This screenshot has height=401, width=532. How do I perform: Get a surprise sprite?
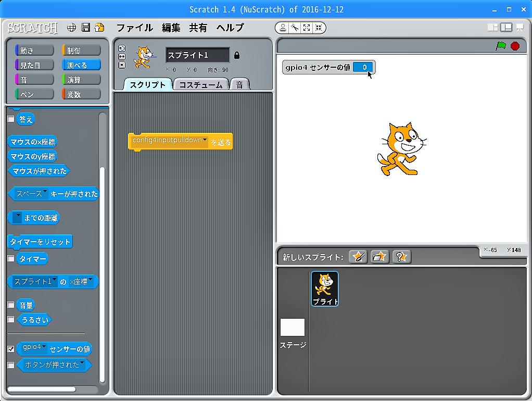point(401,257)
